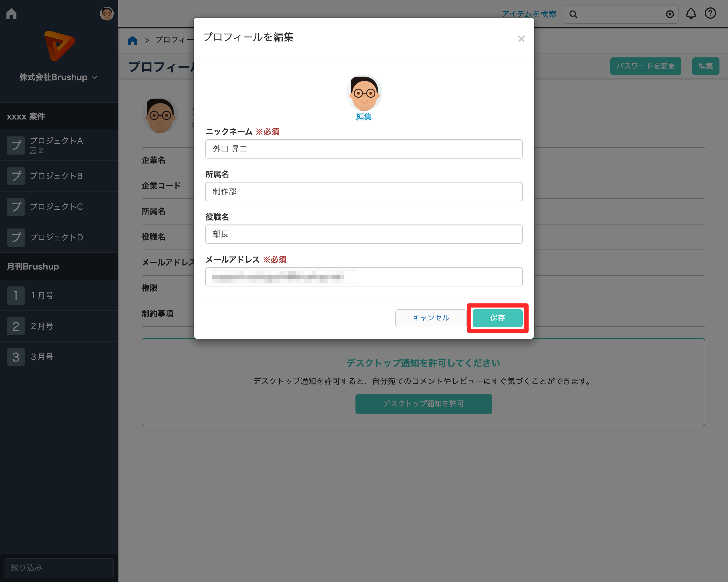Viewport: 728px width, 582px height.
Task: Click the home icon in the sidebar
Action: point(11,14)
